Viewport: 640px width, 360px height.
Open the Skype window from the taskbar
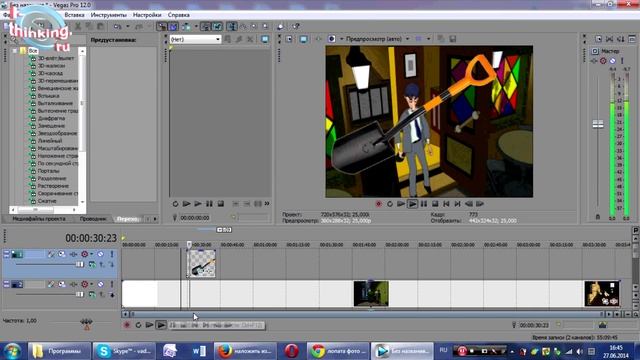pyautogui.click(x=124, y=351)
